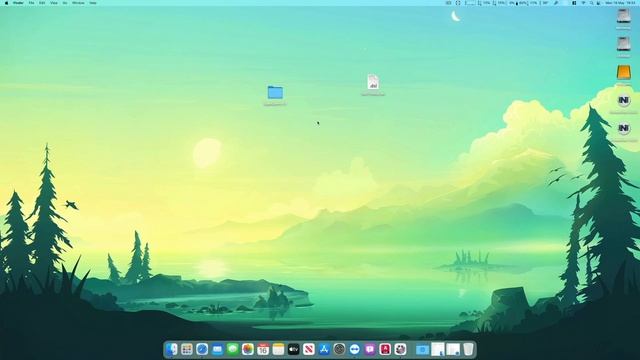
Task: Open the Dock app left of the blue folder
Action: (400, 349)
